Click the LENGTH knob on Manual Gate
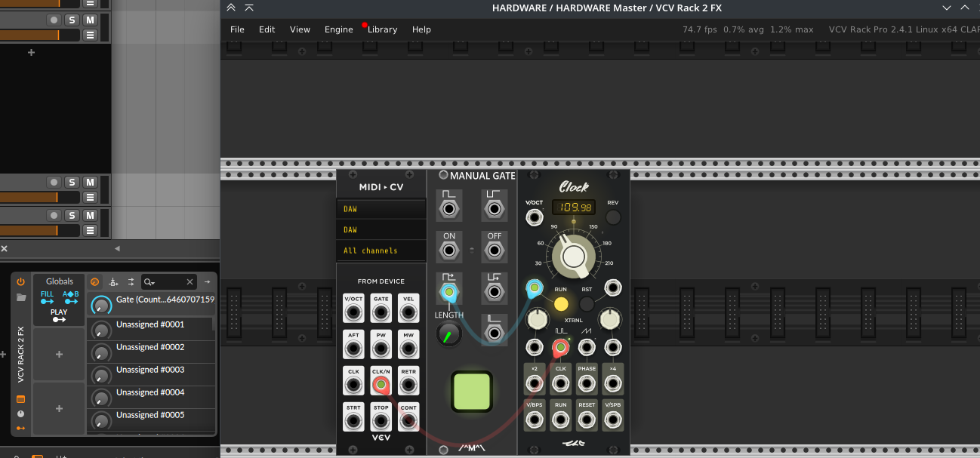The width and height of the screenshot is (980, 458). pos(449,334)
